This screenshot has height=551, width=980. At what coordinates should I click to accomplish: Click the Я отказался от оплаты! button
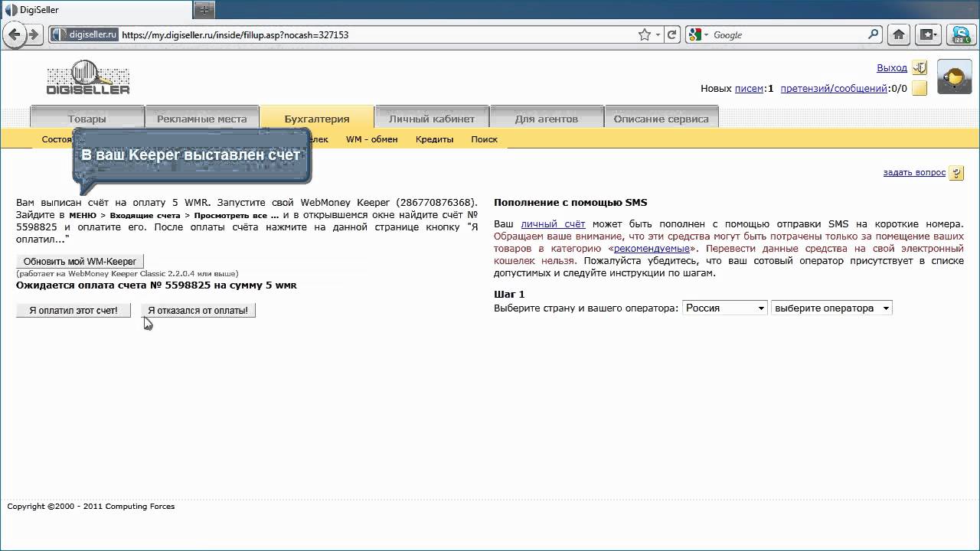pos(198,310)
